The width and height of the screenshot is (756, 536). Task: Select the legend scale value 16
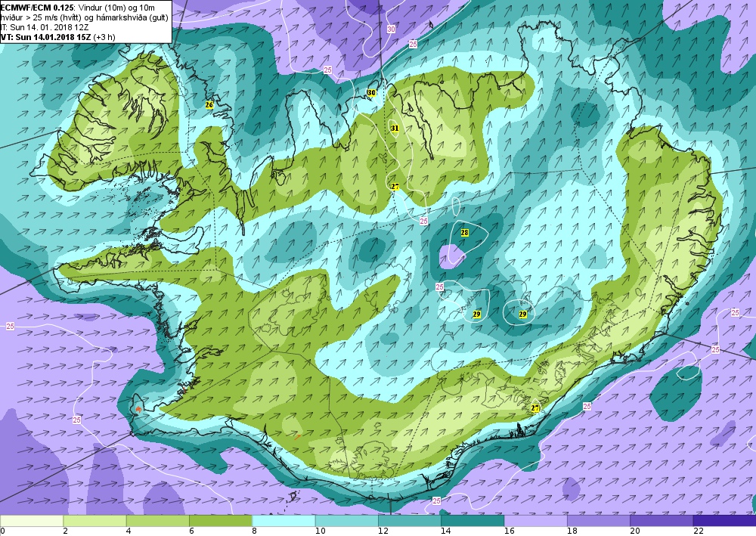pos(509,531)
